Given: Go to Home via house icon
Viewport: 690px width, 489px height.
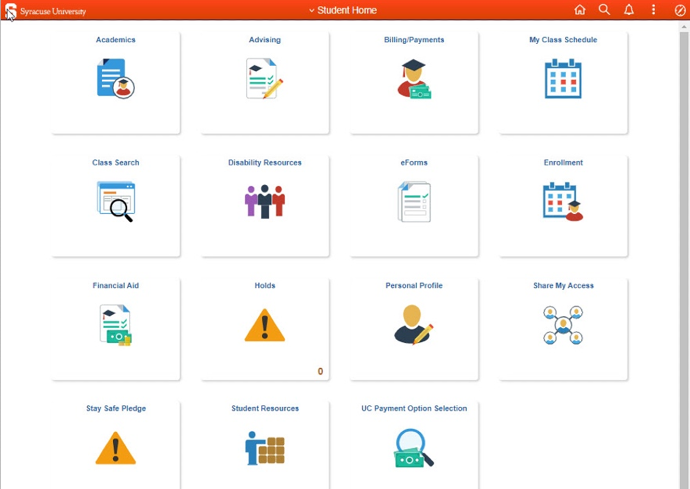Looking at the screenshot, I should coord(580,10).
